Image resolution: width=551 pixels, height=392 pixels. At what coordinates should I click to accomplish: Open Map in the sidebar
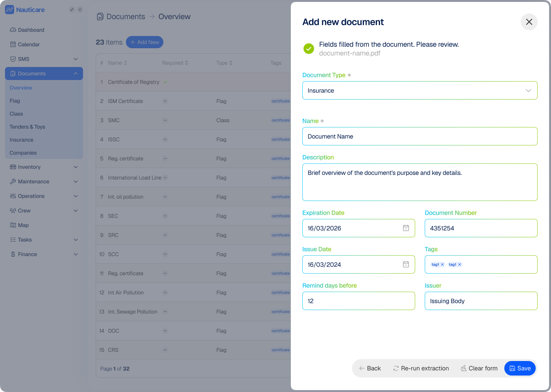[x=44, y=225]
